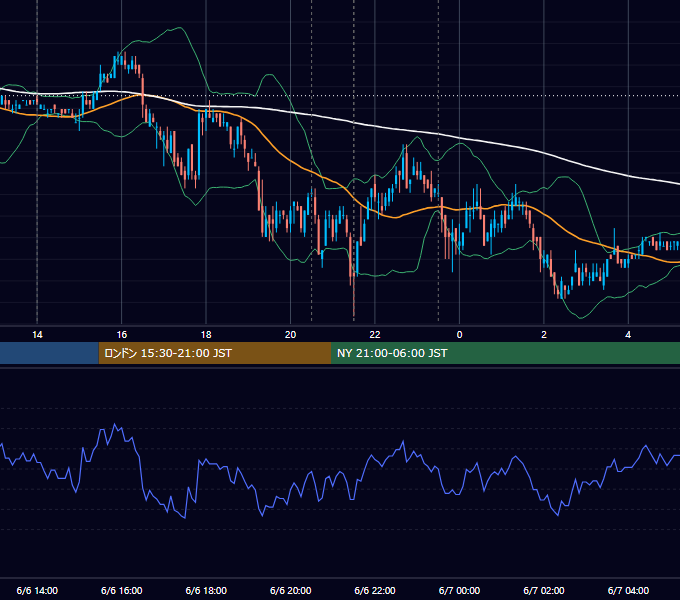The image size is (680, 600).
Task: Click the NY 21:00-06:00 JST session bar
Action: (x=505, y=353)
